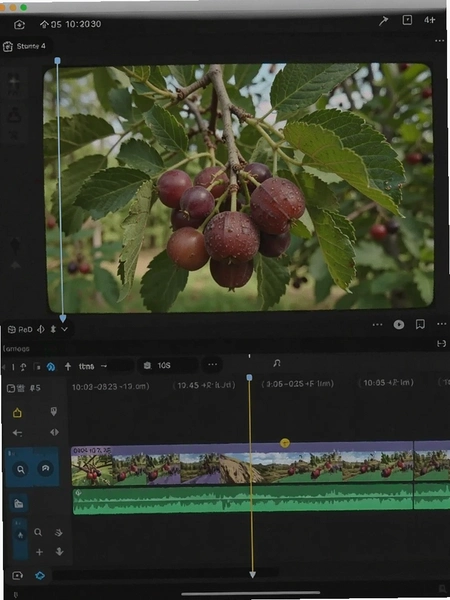
Task: Click the curved arrow icon in timeline toolbar
Action: (23, 367)
